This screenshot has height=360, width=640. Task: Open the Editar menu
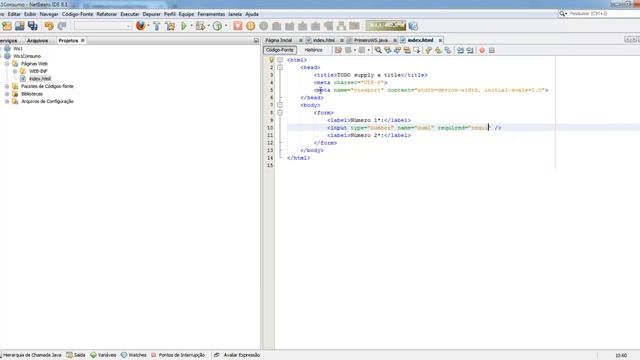(x=14, y=14)
